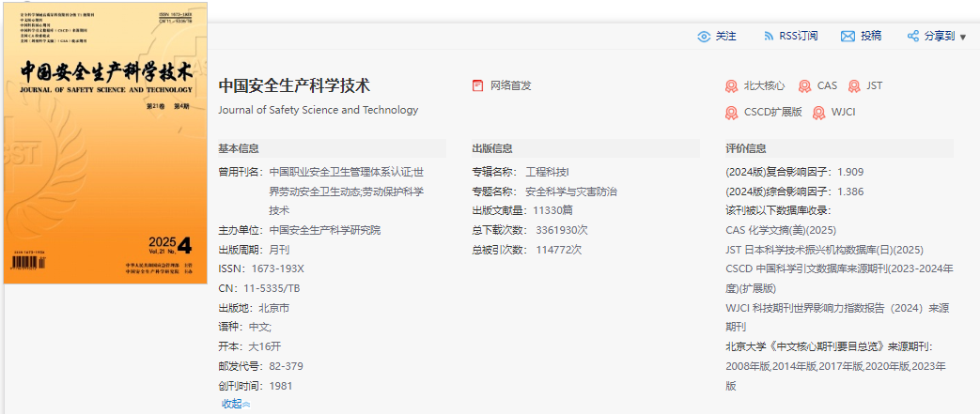Image resolution: width=980 pixels, height=414 pixels.
Task: Click the 综合影响因子 value 1.386
Action: click(850, 192)
